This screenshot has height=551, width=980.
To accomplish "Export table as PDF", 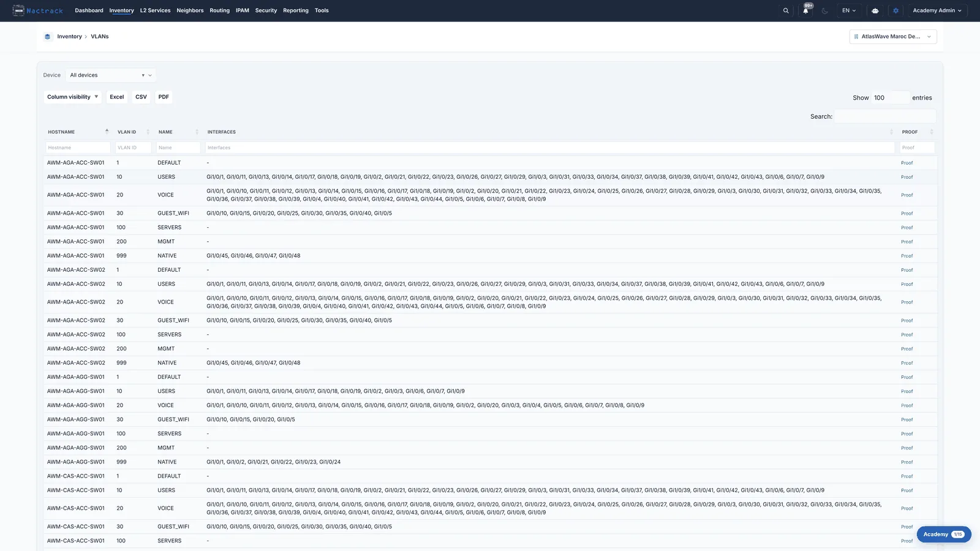I will click(x=164, y=97).
